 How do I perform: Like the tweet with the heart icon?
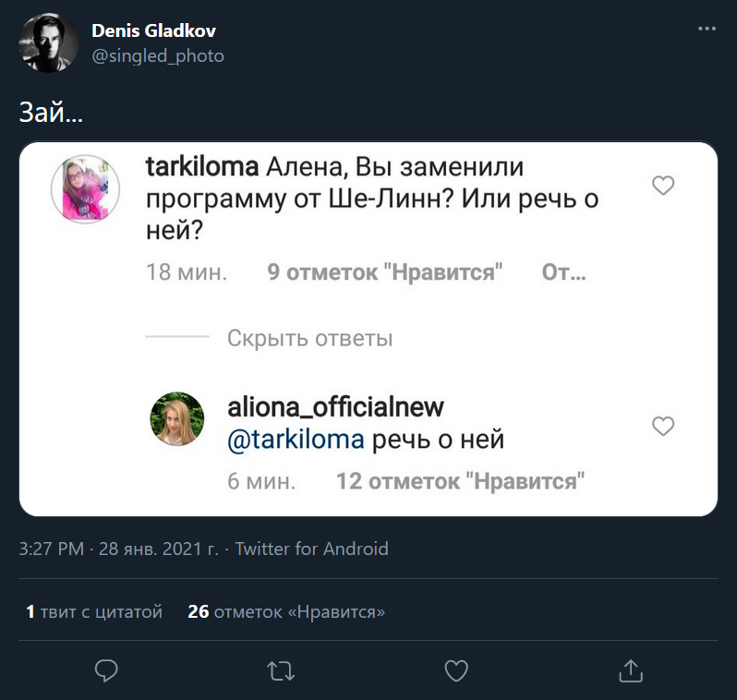(x=456, y=670)
